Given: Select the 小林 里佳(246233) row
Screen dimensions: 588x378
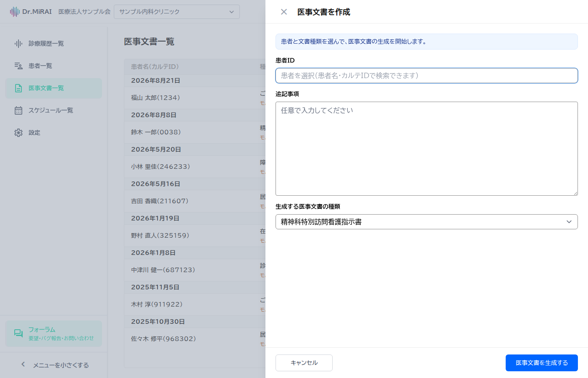Looking at the screenshot, I should [x=195, y=167].
